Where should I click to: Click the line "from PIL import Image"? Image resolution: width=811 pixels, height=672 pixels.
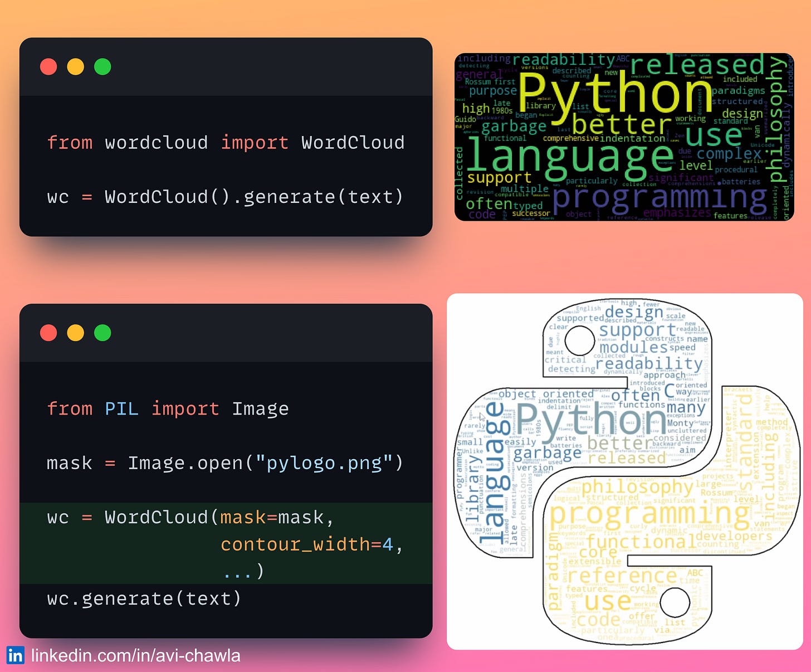point(168,408)
